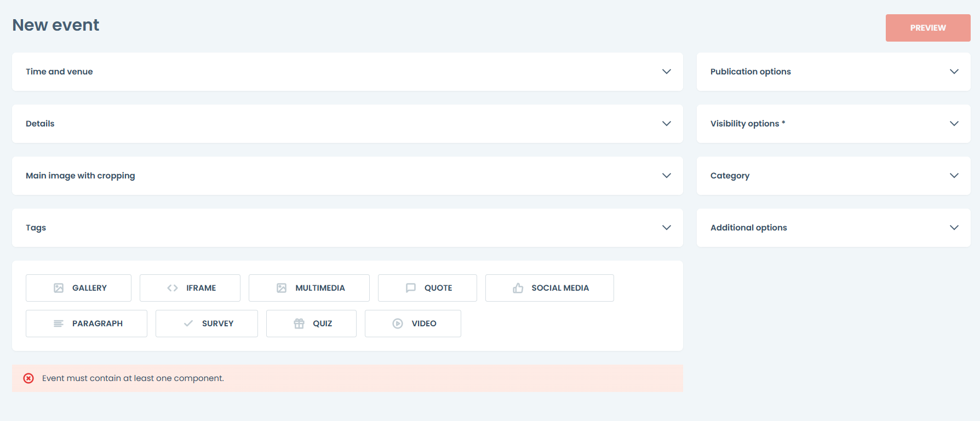Click the Main image with cropping heading
Viewport: 980px width, 421px height.
80,176
